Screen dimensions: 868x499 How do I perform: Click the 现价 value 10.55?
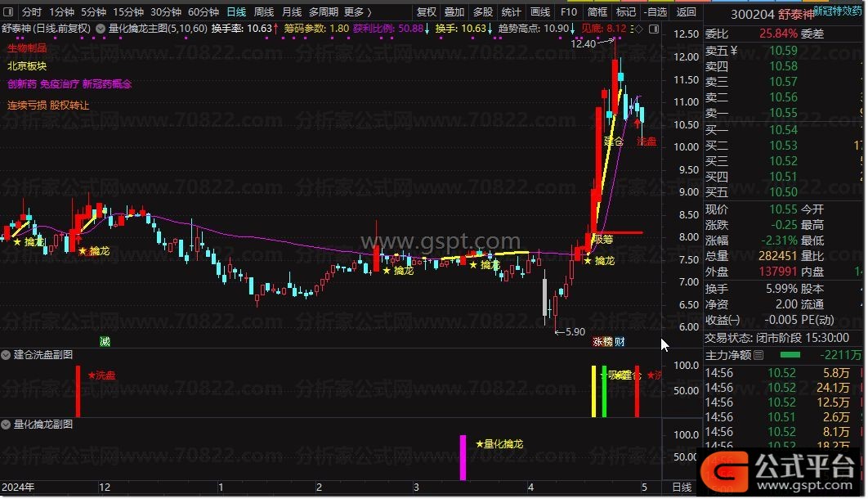pos(783,210)
